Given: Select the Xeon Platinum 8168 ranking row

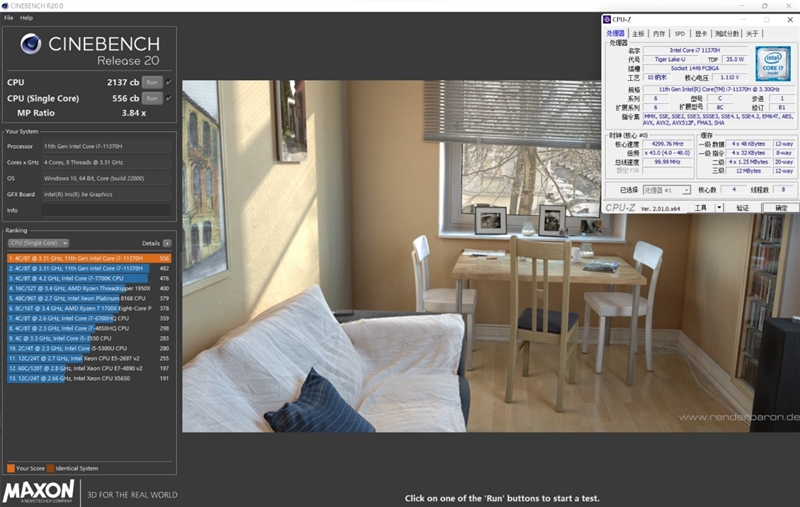Looking at the screenshot, I should (89, 298).
